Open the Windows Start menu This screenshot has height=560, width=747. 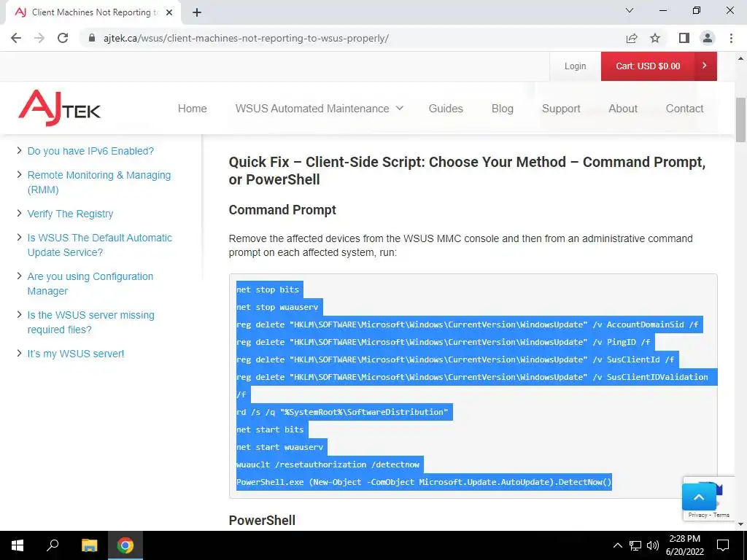pyautogui.click(x=18, y=545)
